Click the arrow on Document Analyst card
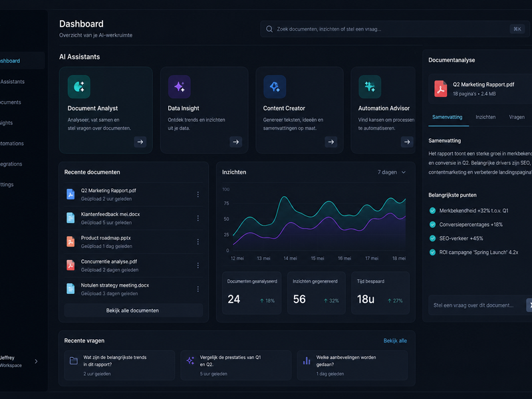This screenshot has height=399, width=532. pyautogui.click(x=140, y=142)
